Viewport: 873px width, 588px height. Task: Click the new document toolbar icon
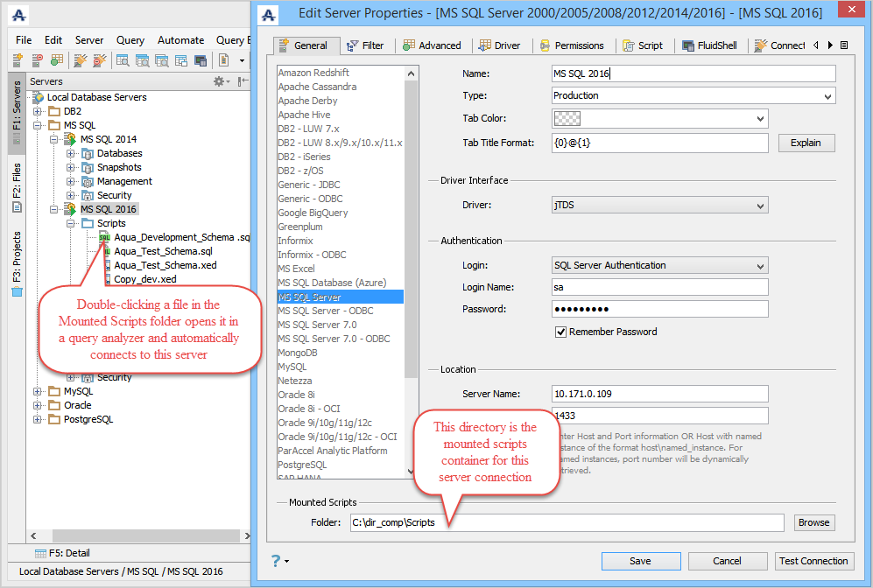pyautogui.click(x=224, y=60)
